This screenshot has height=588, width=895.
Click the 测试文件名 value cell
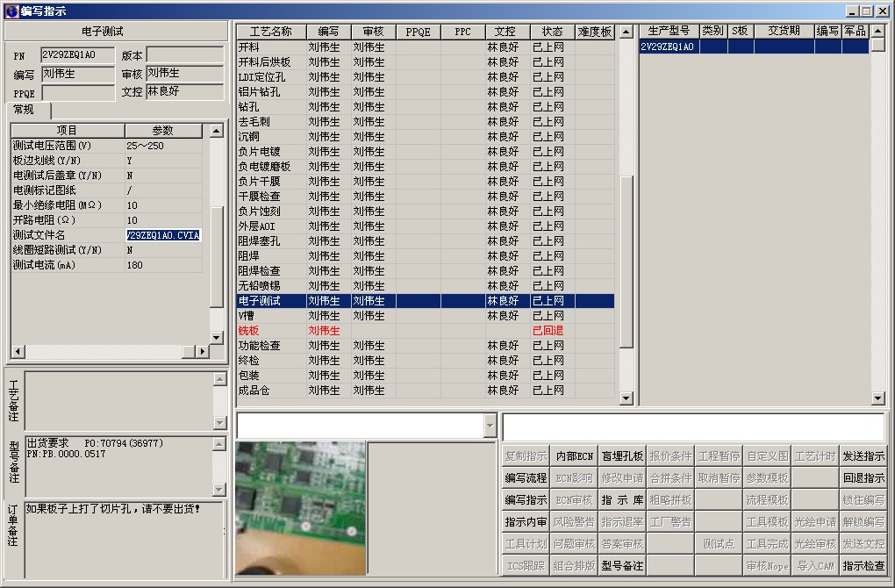pyautogui.click(x=163, y=235)
